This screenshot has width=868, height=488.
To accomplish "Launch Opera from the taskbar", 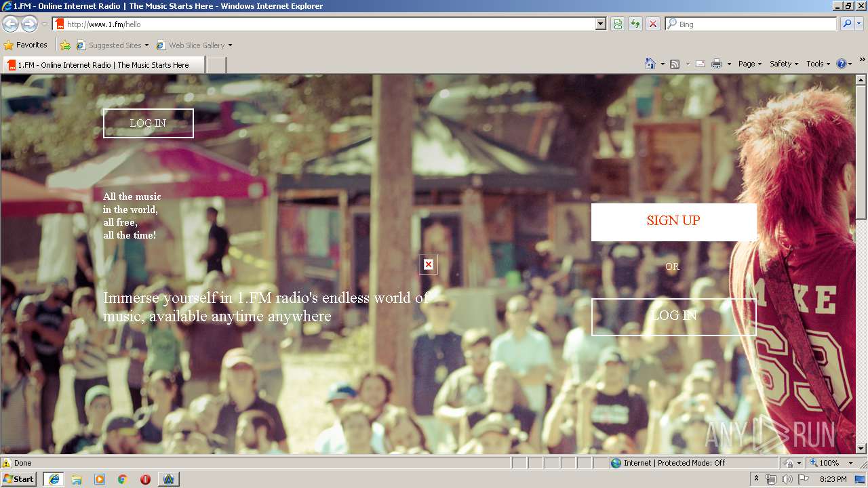I will [x=145, y=479].
